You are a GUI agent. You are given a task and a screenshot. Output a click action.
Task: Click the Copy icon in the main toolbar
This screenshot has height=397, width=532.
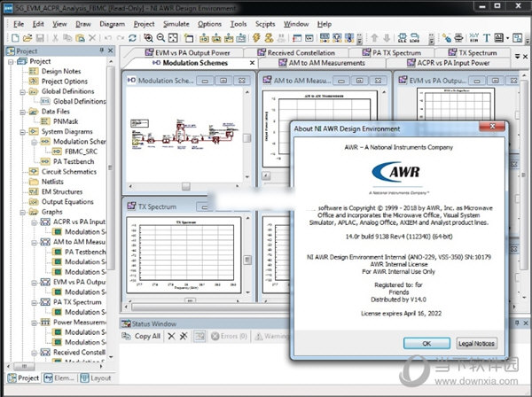pyautogui.click(x=67, y=37)
